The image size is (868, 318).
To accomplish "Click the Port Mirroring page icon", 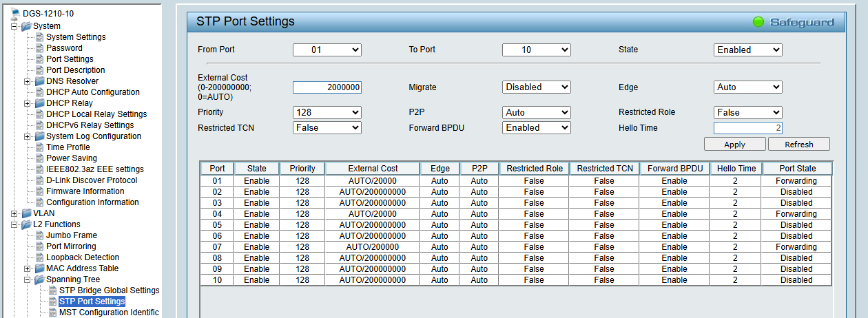I will click(39, 246).
